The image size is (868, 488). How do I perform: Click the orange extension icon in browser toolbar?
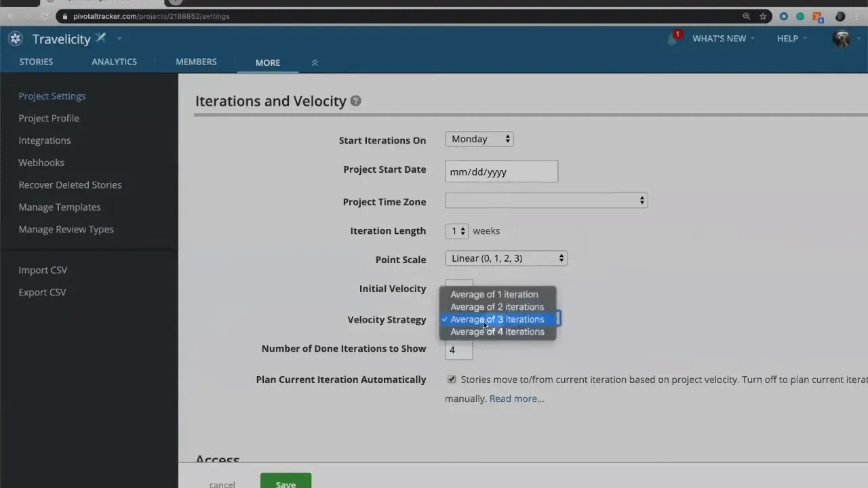817,16
